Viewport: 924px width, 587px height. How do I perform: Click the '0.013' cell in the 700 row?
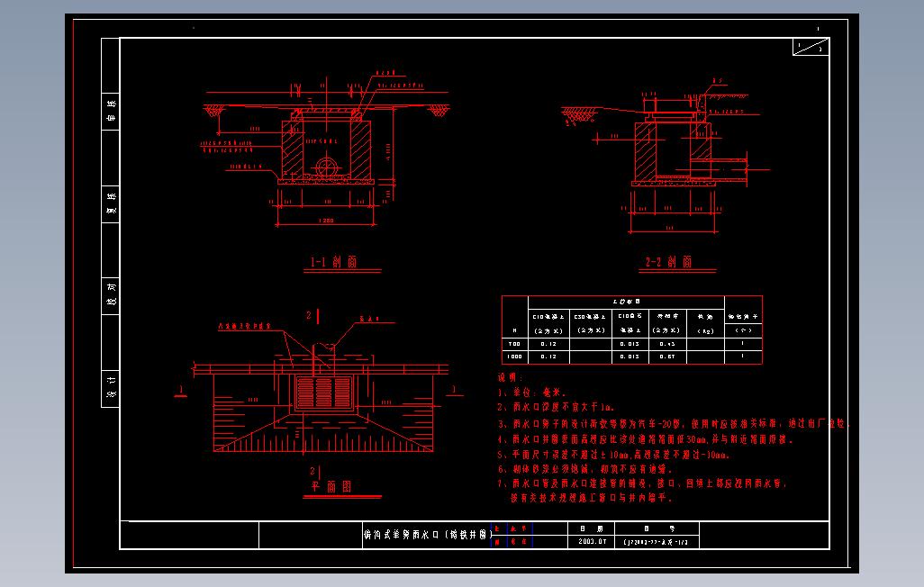click(630, 344)
